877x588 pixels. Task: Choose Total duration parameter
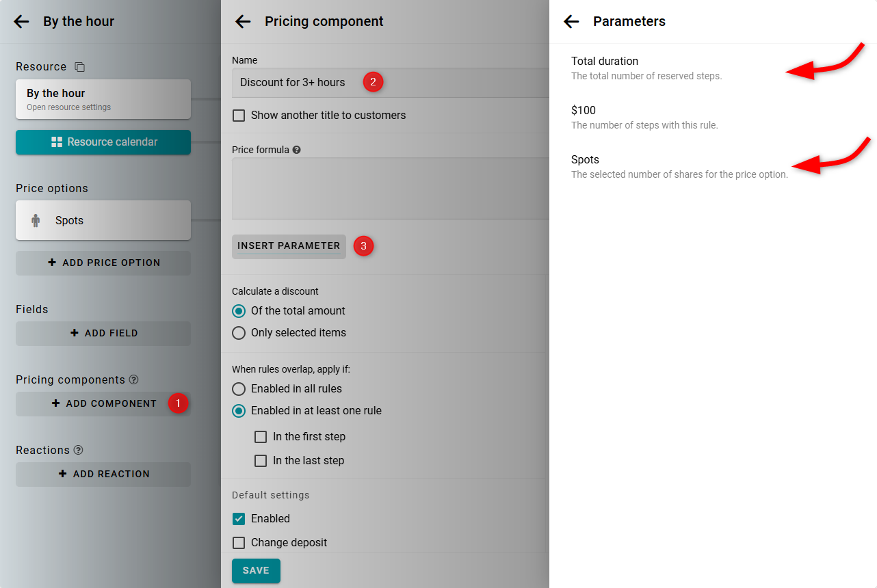click(x=605, y=62)
